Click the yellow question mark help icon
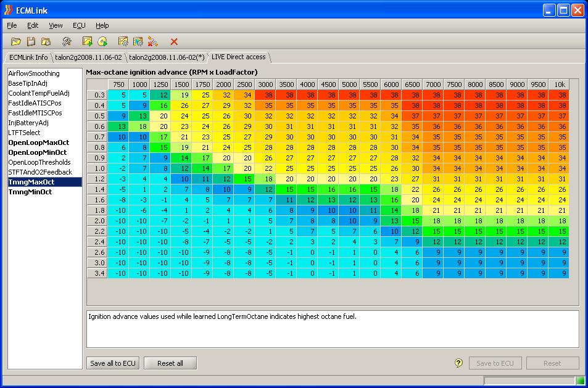The height and width of the screenshot is (388, 588). pyautogui.click(x=458, y=363)
